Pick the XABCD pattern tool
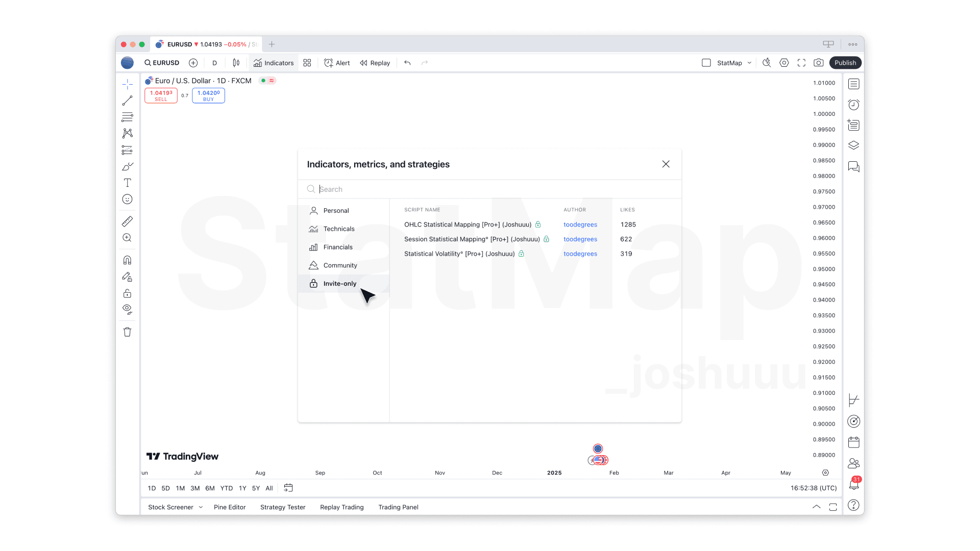 [127, 133]
